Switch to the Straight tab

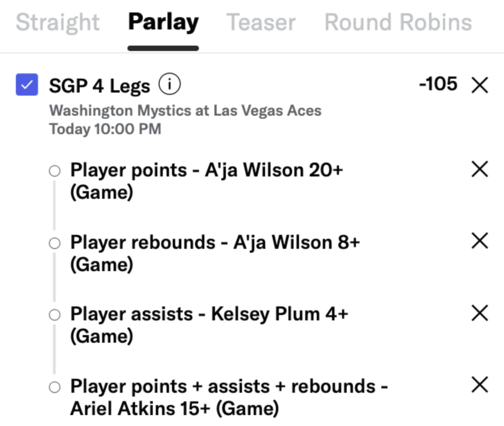point(58,22)
